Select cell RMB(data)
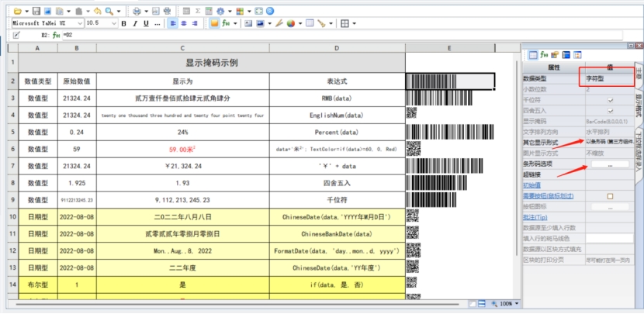Viewport: 644px width, 314px height. pos(337,98)
